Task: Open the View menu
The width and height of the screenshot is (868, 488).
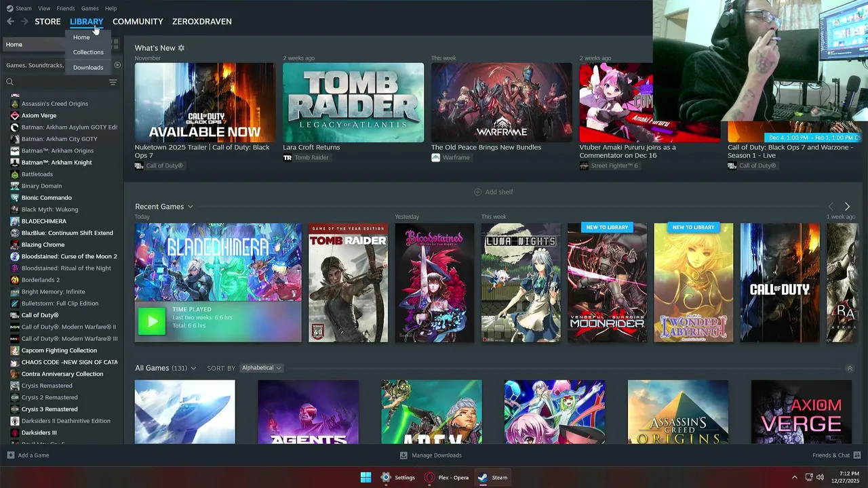Action: pos(44,8)
